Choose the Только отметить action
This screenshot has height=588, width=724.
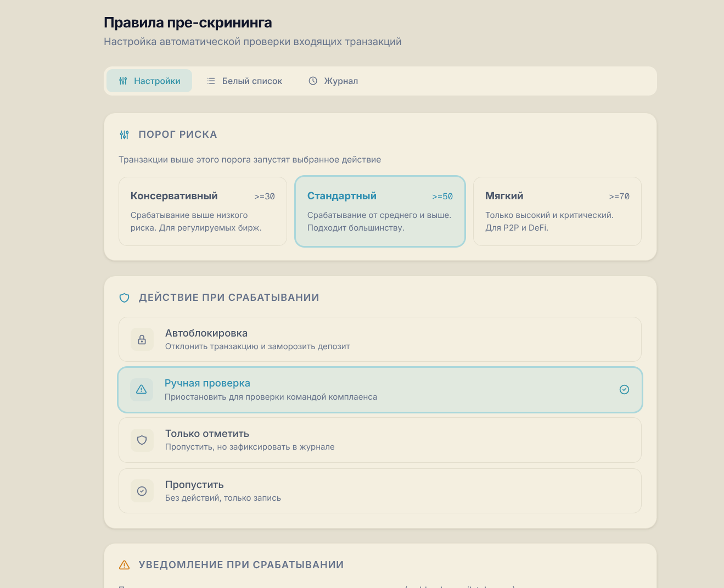380,440
